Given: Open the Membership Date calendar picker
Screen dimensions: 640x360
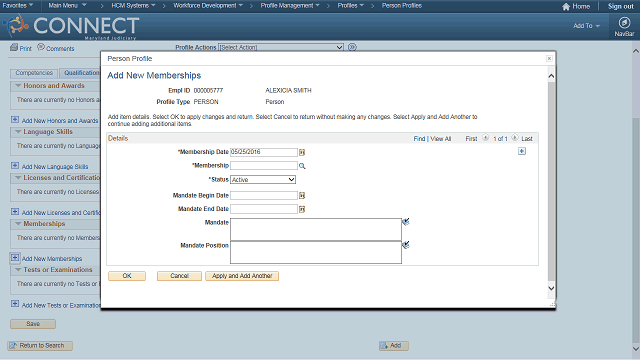Looking at the screenshot, I should [302, 152].
